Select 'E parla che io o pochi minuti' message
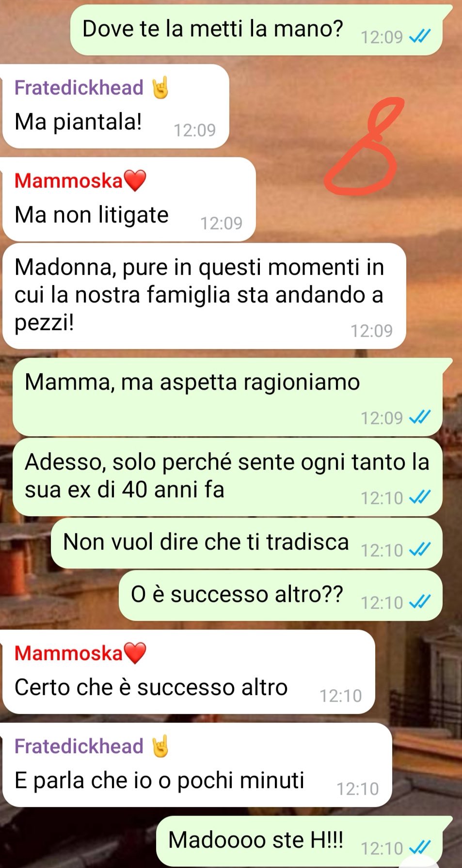Screen dimensions: 462x868 [197, 765]
